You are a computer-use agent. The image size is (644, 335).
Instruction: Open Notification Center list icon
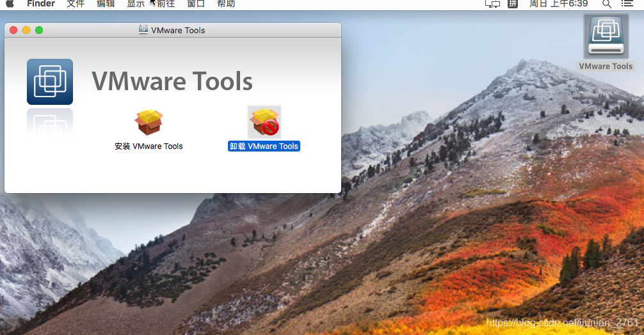pyautogui.click(x=627, y=4)
